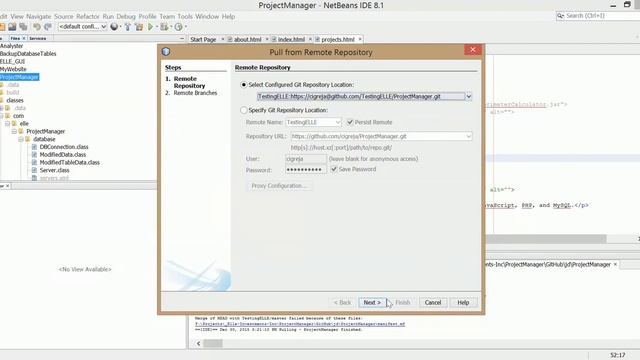Open the Navigate menu

[39, 16]
